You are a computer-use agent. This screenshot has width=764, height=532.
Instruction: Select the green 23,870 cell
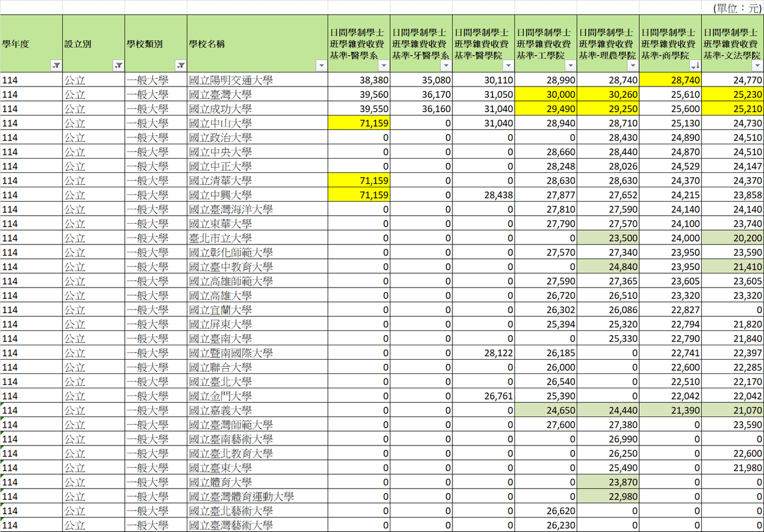click(x=608, y=482)
